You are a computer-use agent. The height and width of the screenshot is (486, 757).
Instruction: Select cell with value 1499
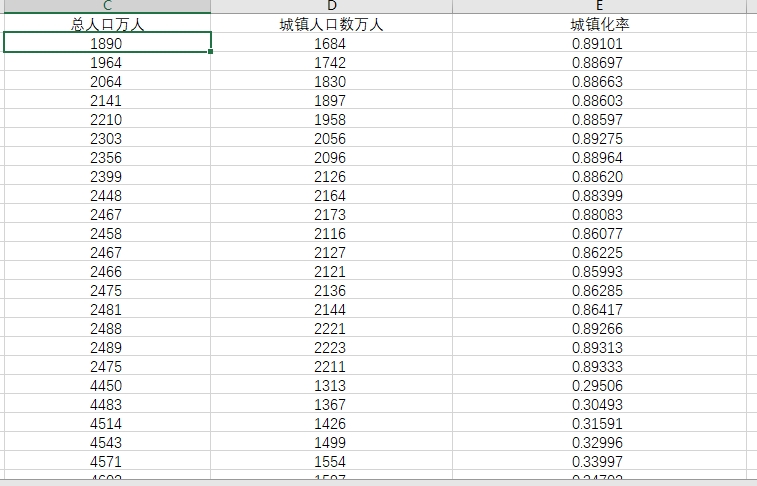coord(332,442)
